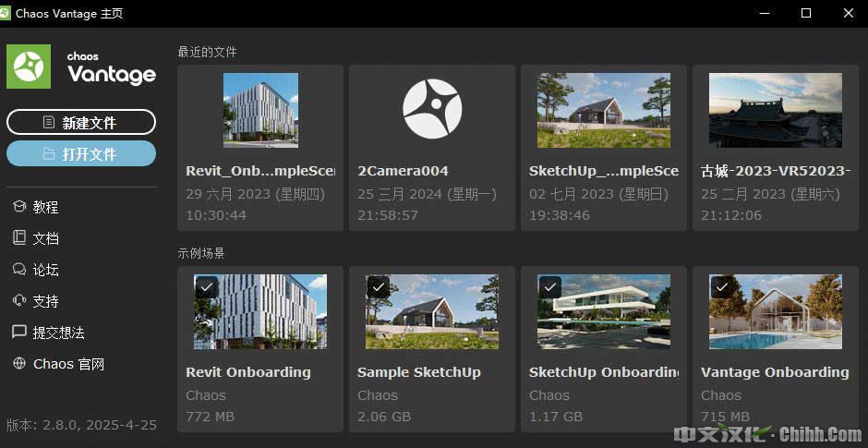The width and height of the screenshot is (868, 448).
Task: Maximize the Chaos Vantage window
Action: 806,13
